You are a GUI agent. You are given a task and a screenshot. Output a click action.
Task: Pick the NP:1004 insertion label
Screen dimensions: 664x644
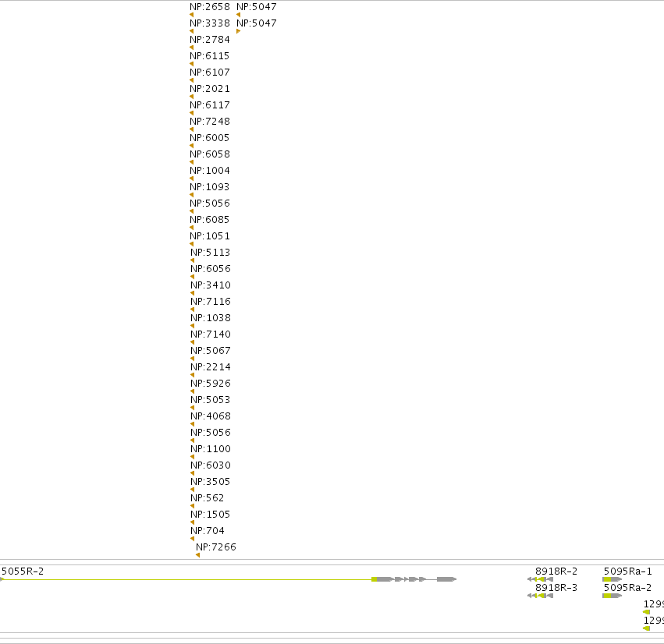coord(210,171)
